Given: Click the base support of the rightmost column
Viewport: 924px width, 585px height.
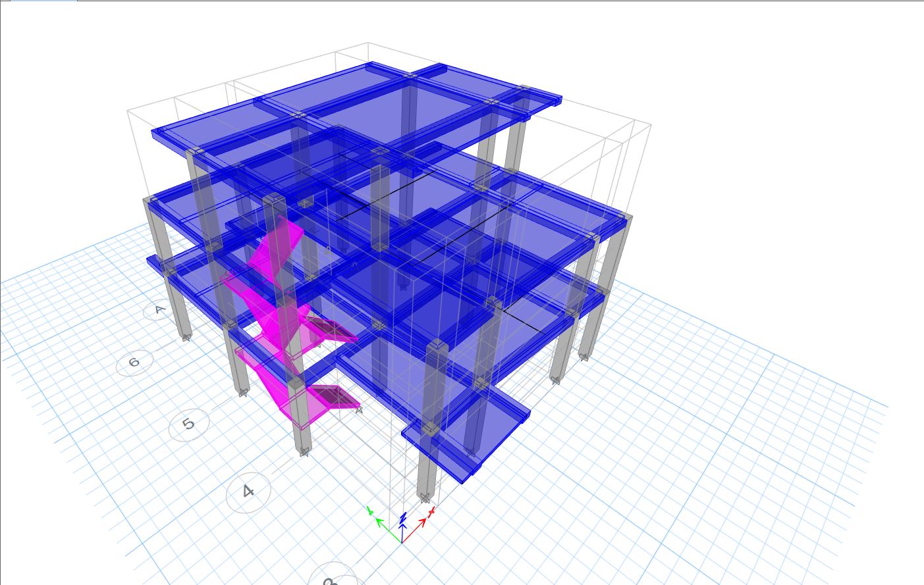Looking at the screenshot, I should (584, 357).
